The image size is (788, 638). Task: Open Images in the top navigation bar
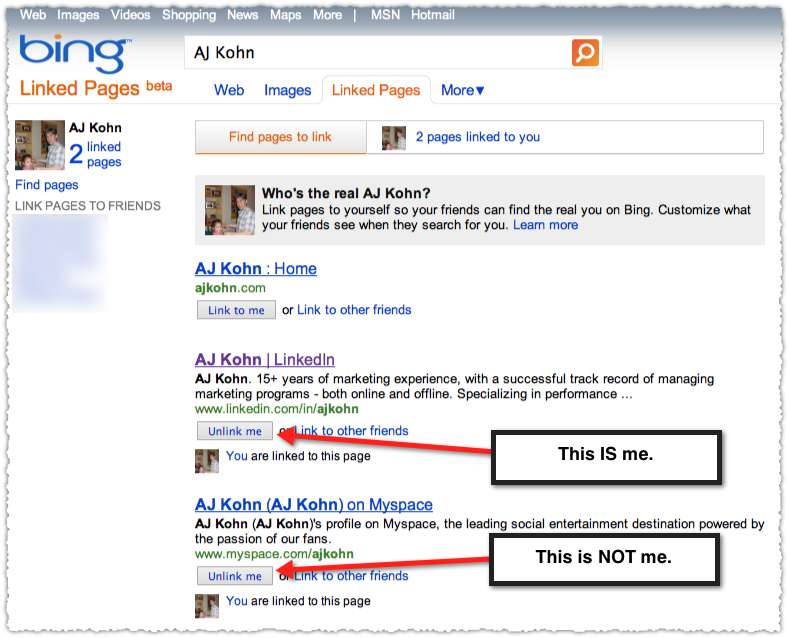pos(78,15)
